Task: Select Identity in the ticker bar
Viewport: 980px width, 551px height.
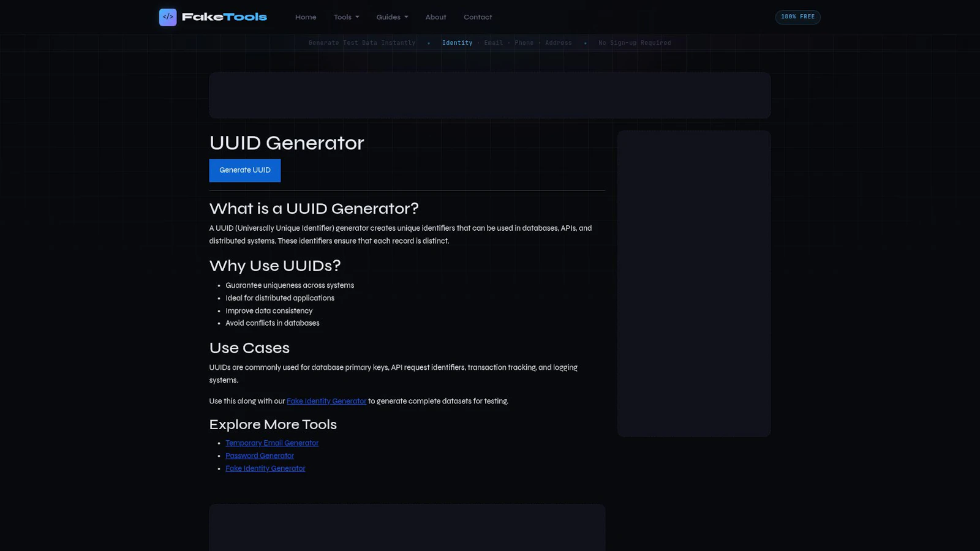Action: (458, 43)
